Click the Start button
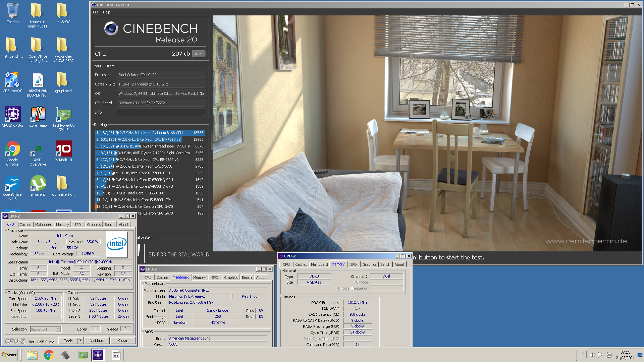 pyautogui.click(x=9, y=355)
